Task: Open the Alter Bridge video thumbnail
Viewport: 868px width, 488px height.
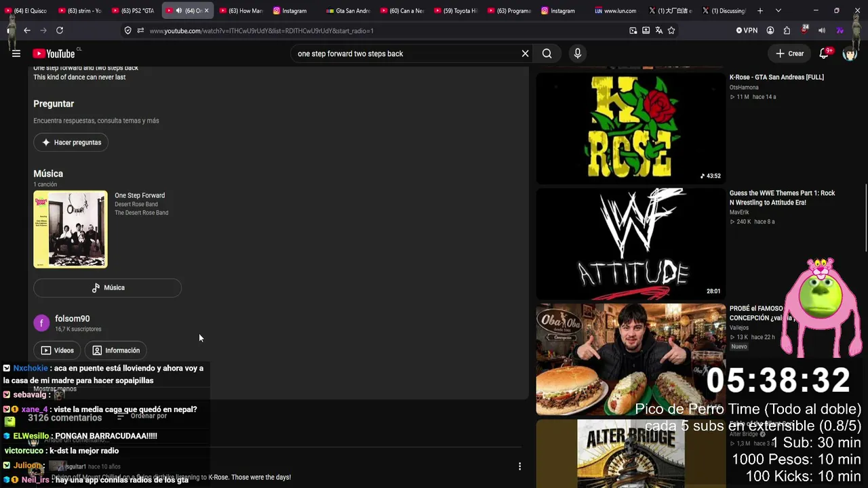Action: click(631, 453)
